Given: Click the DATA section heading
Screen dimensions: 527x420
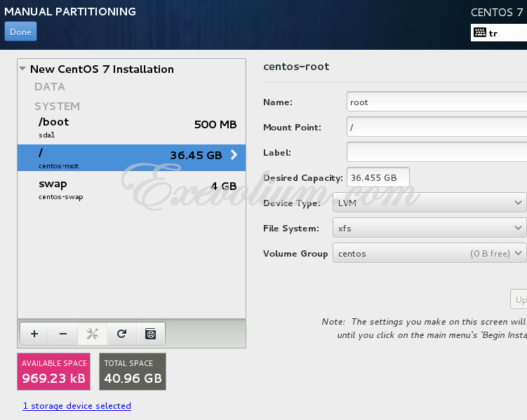Looking at the screenshot, I should [50, 87].
